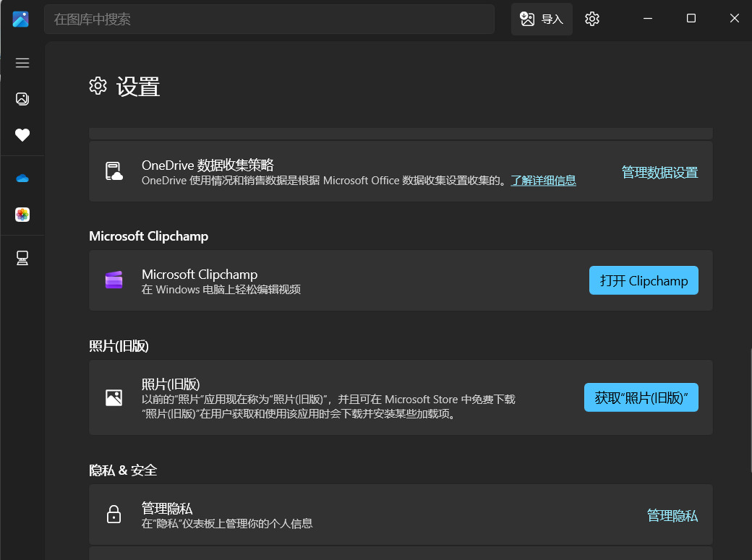Click the 在"隐私"仪表板上管理你的个人信息 text

pyautogui.click(x=227, y=524)
